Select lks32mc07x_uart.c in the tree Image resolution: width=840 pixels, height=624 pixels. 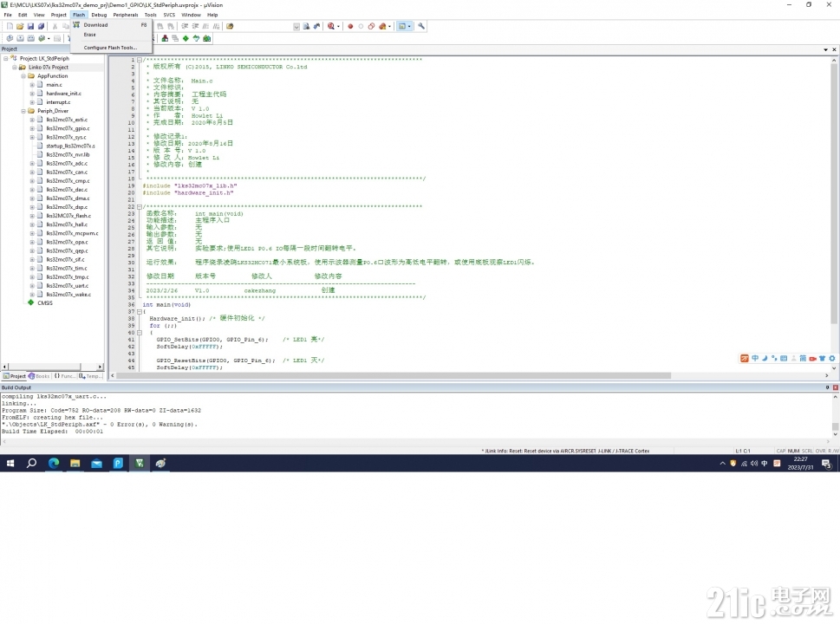[x=68, y=286]
